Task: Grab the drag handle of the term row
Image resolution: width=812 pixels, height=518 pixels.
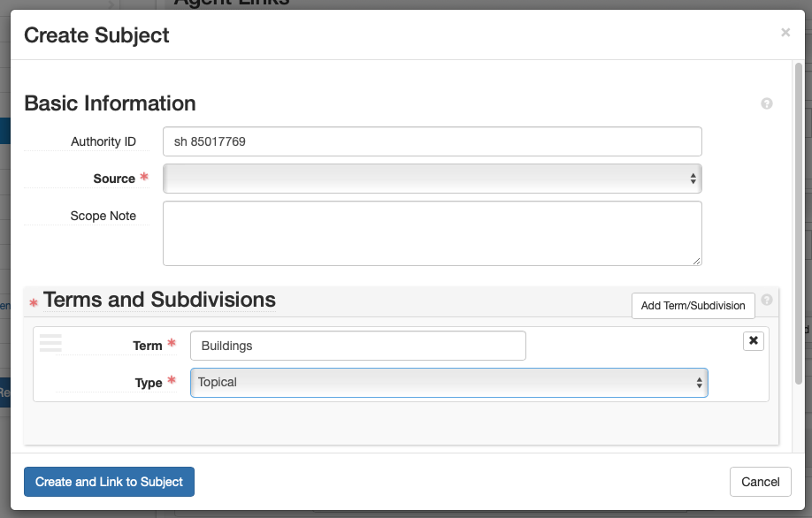Action: click(x=50, y=343)
